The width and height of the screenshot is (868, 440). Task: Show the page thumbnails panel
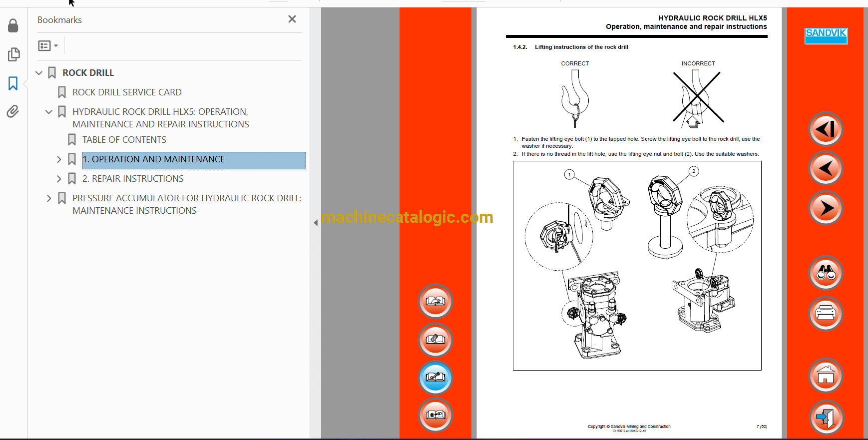click(13, 54)
